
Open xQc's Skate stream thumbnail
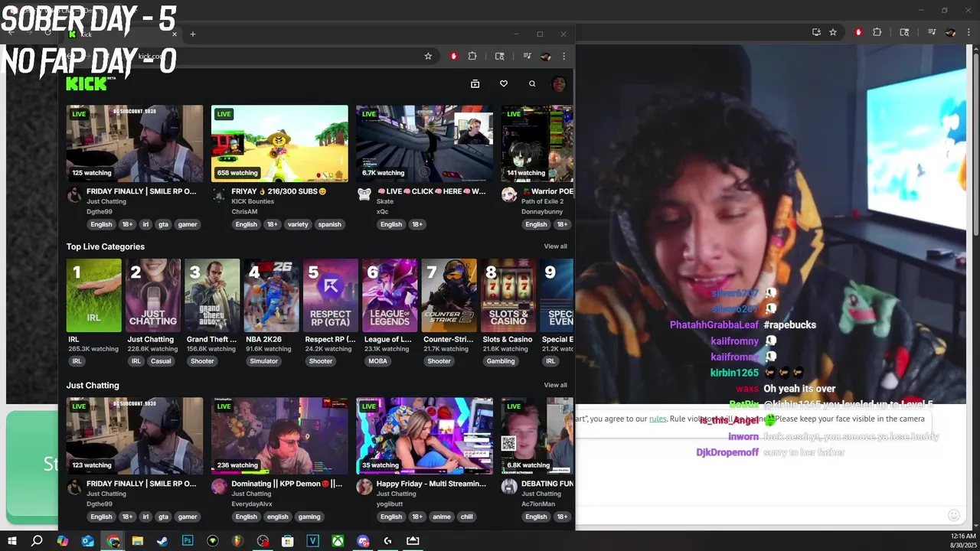click(425, 144)
